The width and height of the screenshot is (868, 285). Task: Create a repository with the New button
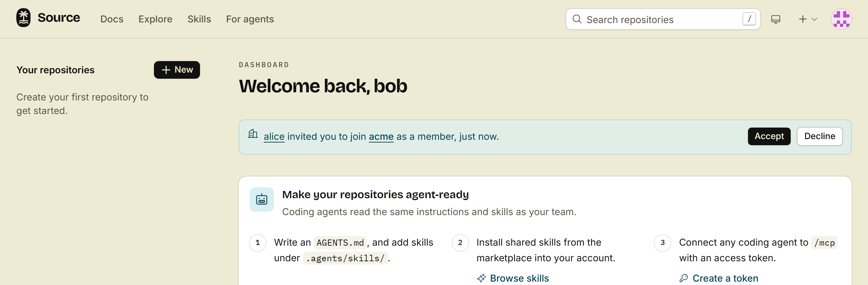(177, 70)
